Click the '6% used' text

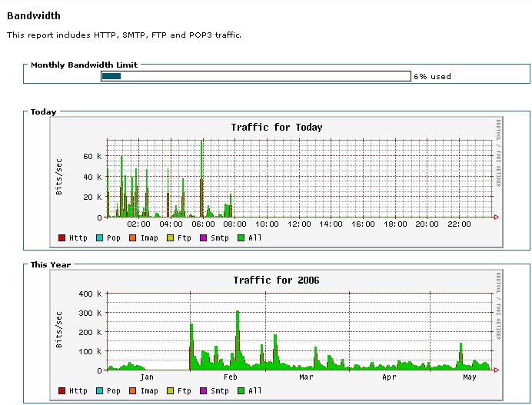(432, 77)
